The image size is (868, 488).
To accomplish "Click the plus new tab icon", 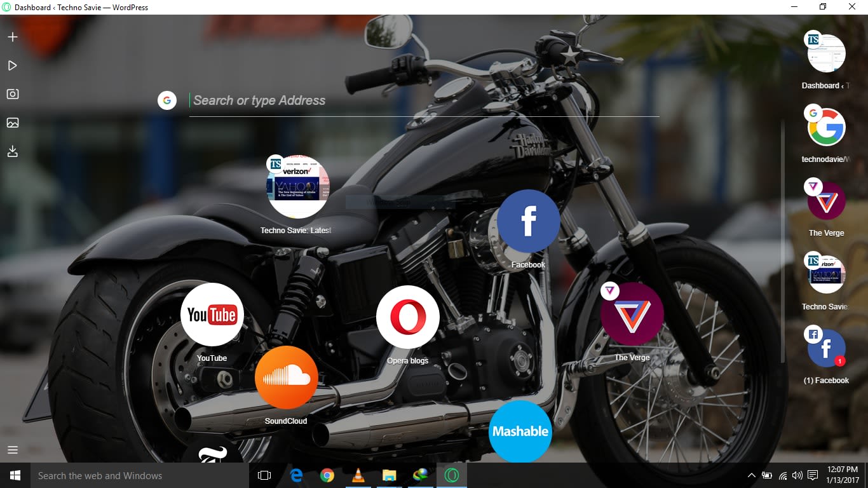I will click(x=12, y=37).
